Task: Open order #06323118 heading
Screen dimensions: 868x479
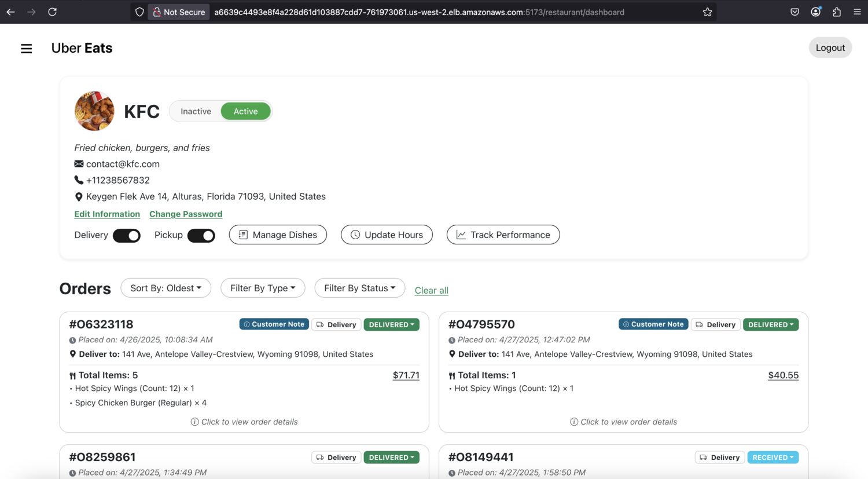Action: click(x=101, y=324)
